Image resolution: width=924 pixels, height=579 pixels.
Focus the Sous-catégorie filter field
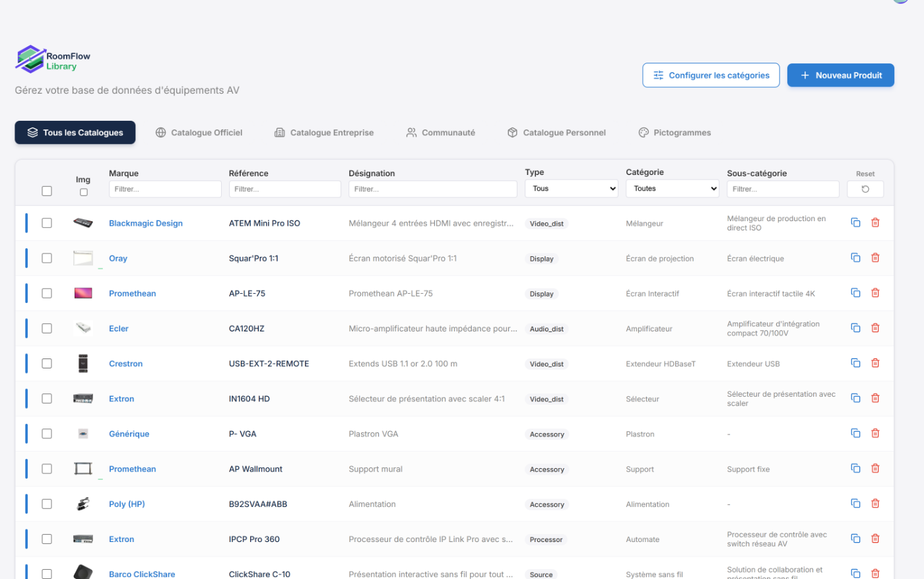(783, 189)
